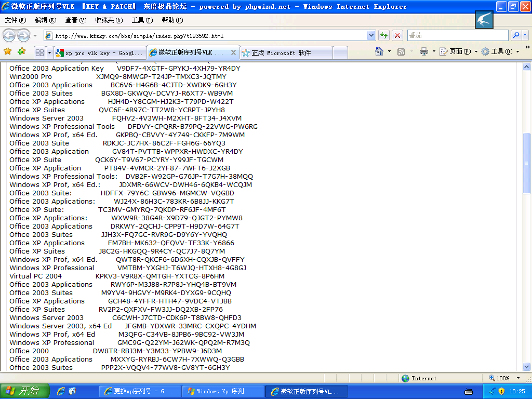Click the vertical scrollbar thumb
The height and width of the screenshot is (399, 532).
pyautogui.click(x=527, y=163)
